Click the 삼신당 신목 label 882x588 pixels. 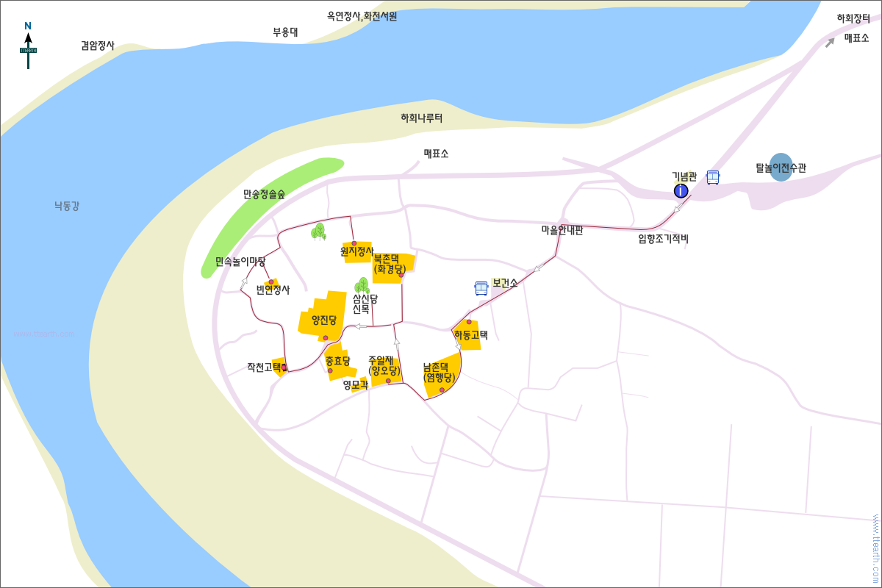click(365, 304)
